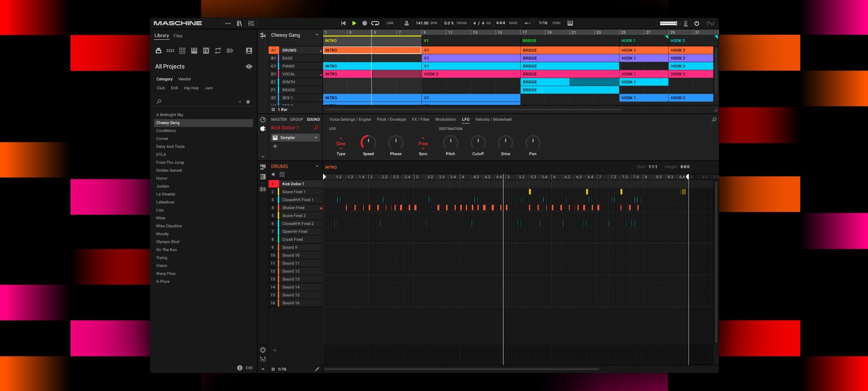The width and height of the screenshot is (868, 391).
Task: Click the record button in transport
Action: click(x=364, y=23)
